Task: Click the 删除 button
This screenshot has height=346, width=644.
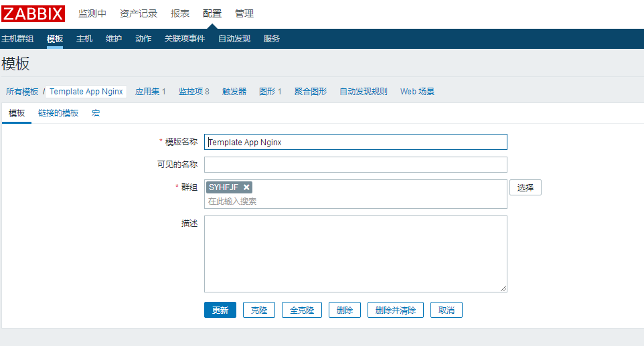Action: [345, 310]
